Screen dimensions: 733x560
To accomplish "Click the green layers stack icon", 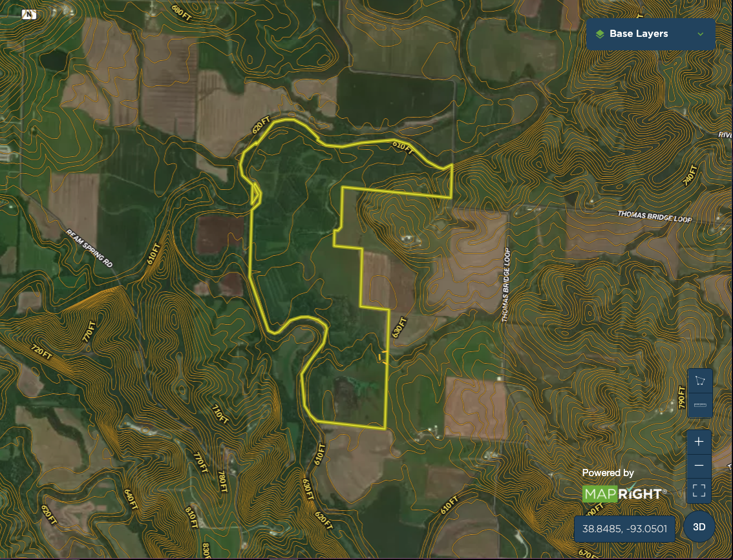I will click(x=599, y=34).
